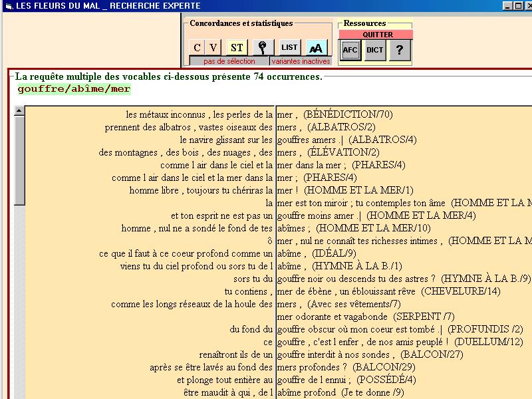Click the C concordance button
This screenshot has height=399, width=532.
click(197, 47)
